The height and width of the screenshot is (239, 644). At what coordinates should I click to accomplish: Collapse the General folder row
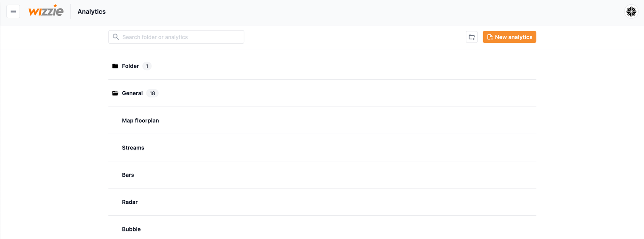pyautogui.click(x=132, y=93)
